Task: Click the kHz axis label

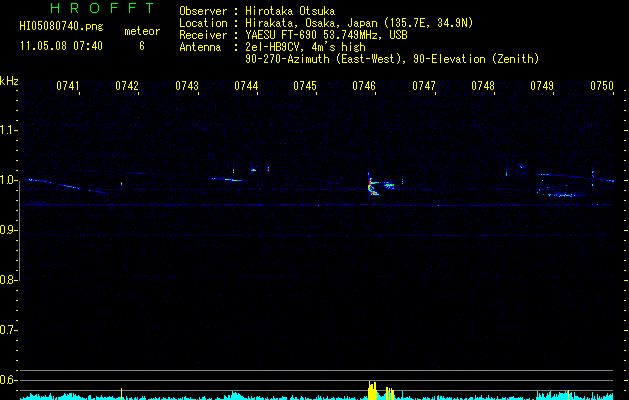Action: (x=9, y=81)
